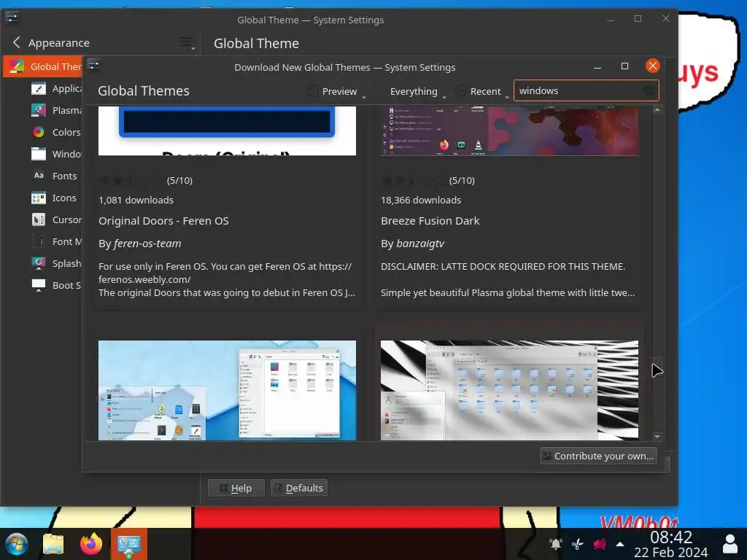This screenshot has height=560, width=747.
Task: Open the Icons settings icon
Action: coord(39,198)
